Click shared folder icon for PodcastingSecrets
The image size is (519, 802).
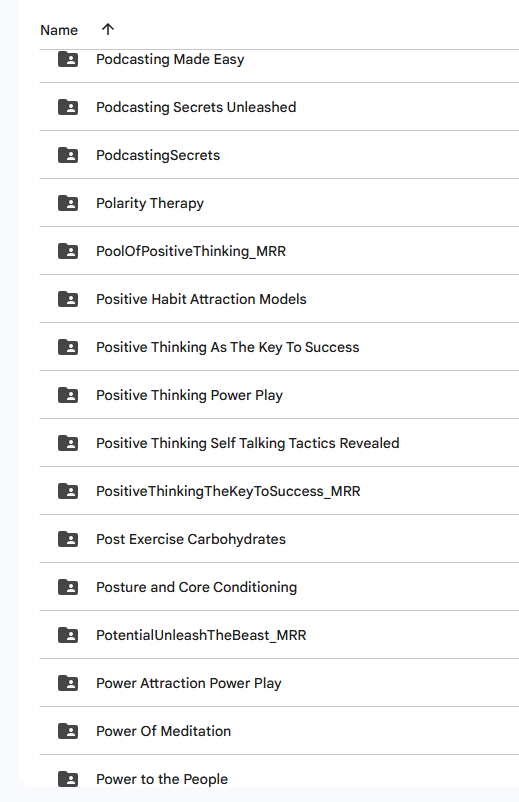pos(68,155)
